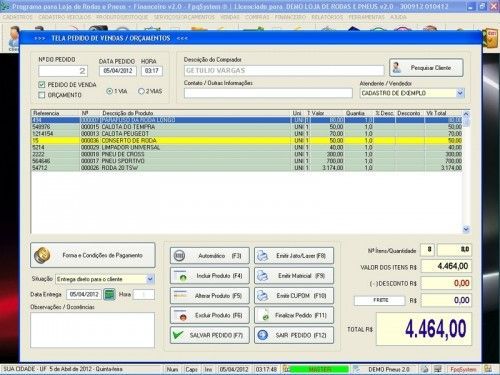Open the calendar picker beside Data Entrega
The width and height of the screenshot is (500, 375).
click(109, 295)
